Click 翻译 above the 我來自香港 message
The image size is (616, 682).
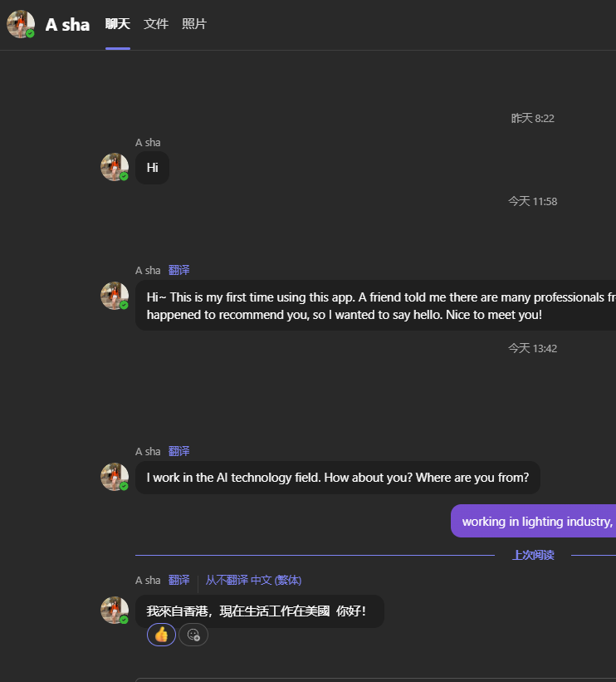[179, 580]
